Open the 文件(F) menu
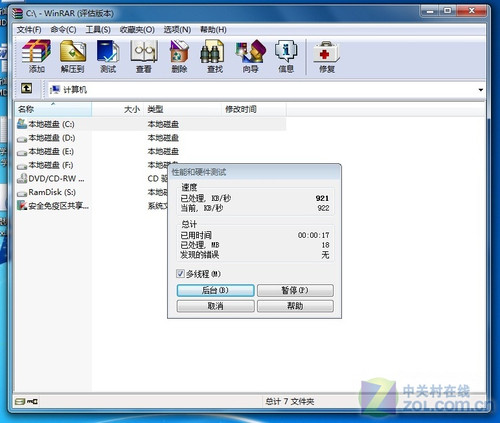The image size is (500, 423). point(29,30)
